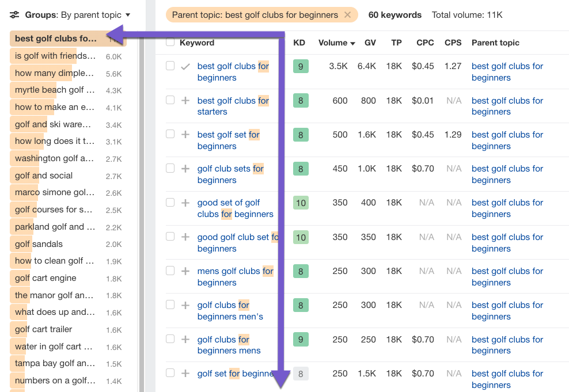The width and height of the screenshot is (569, 392).
Task: Open parent topic link in the 'best golf clubs for starters' row
Action: pyautogui.click(x=507, y=106)
